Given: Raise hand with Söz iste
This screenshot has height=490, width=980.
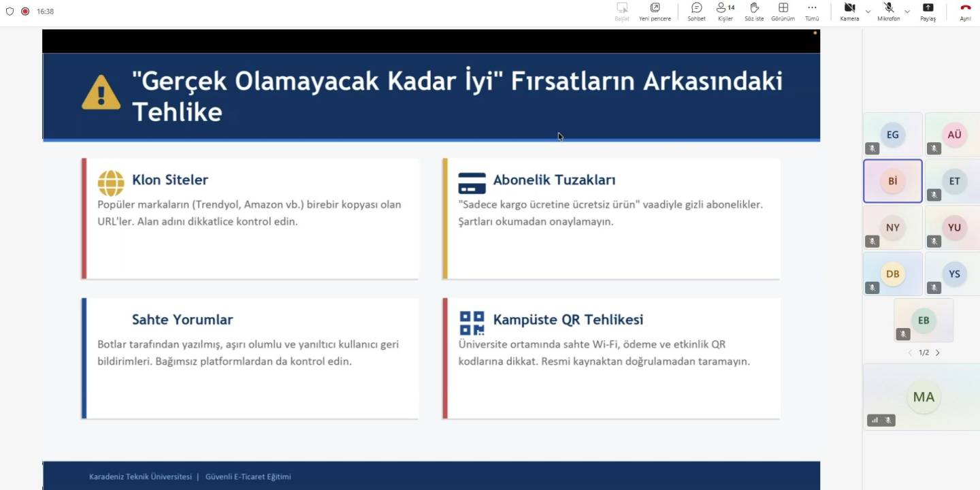Looking at the screenshot, I should tap(754, 11).
